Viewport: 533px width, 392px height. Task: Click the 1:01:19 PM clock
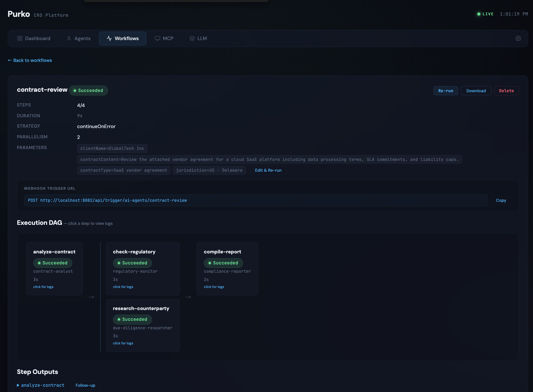pyautogui.click(x=514, y=14)
